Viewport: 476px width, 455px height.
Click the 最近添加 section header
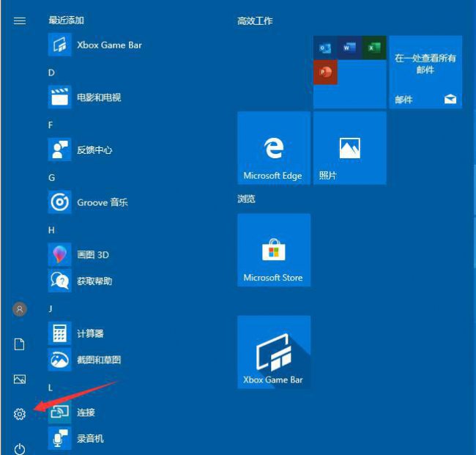tap(66, 21)
